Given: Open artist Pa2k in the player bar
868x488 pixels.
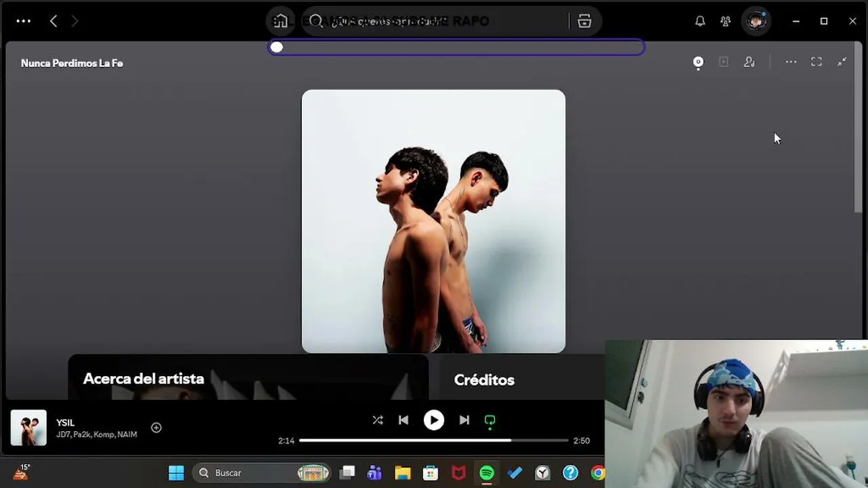Looking at the screenshot, I should pos(81,434).
